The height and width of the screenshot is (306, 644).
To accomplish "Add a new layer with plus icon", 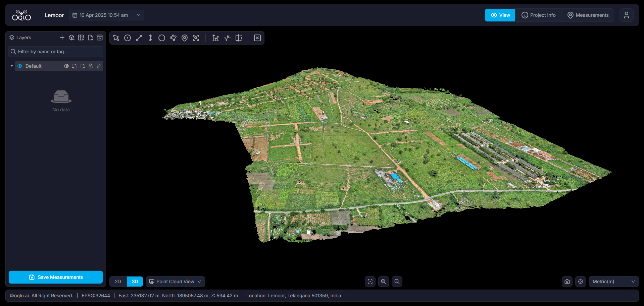I will 62,38.
